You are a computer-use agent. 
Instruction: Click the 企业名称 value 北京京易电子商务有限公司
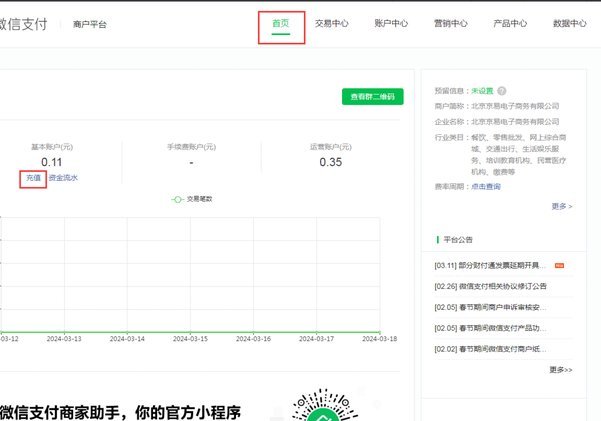tap(515, 122)
